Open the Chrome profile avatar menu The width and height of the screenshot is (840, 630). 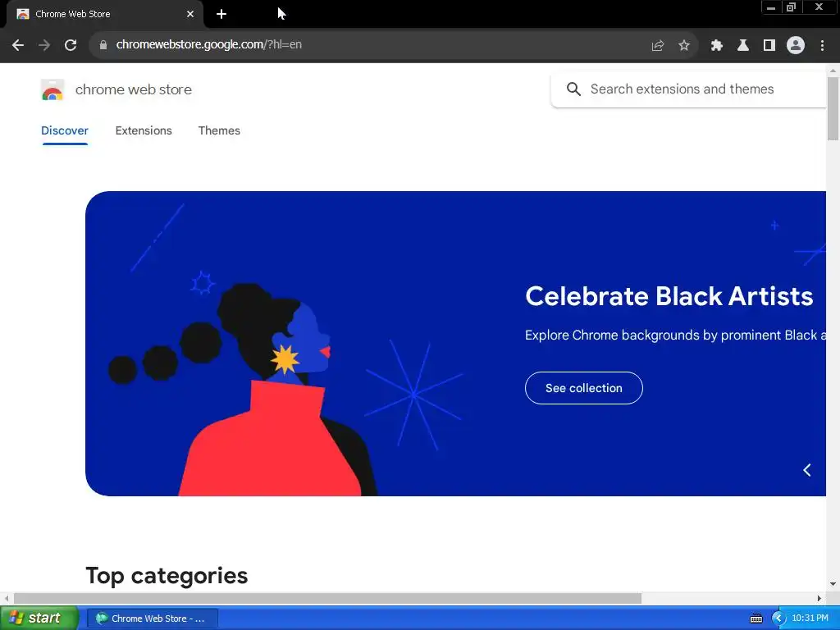pyautogui.click(x=796, y=46)
